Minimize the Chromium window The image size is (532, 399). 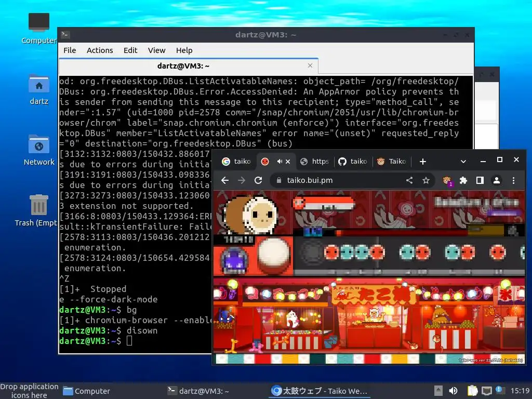coord(483,161)
